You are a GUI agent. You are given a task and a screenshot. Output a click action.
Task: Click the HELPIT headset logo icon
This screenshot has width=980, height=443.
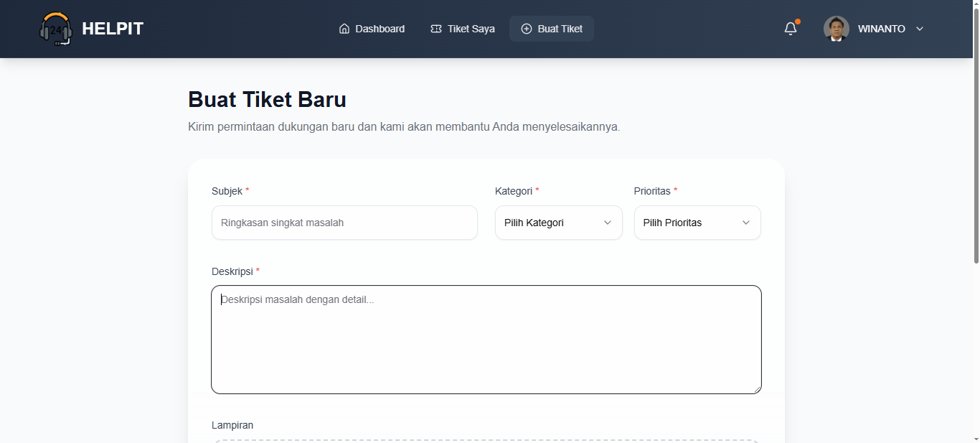pyautogui.click(x=57, y=29)
